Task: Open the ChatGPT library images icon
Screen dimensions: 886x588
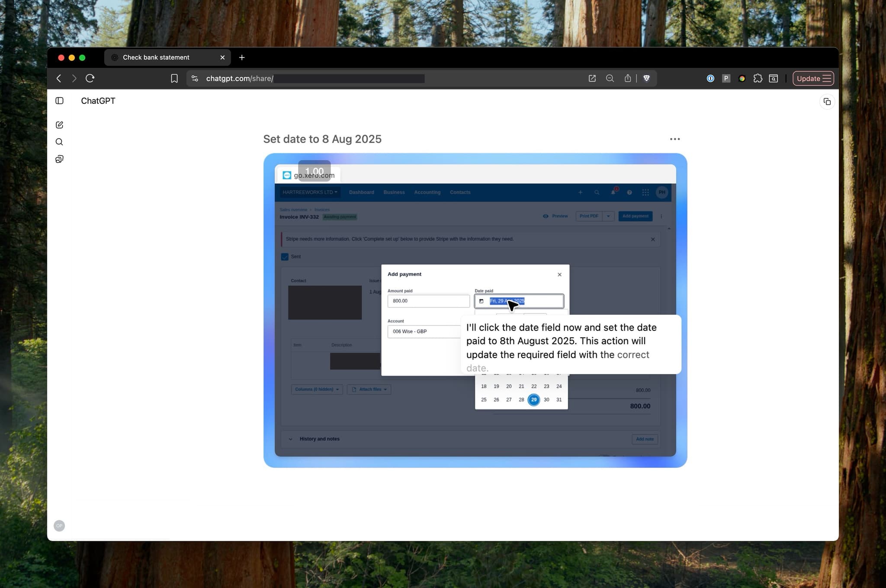Action: (60, 159)
